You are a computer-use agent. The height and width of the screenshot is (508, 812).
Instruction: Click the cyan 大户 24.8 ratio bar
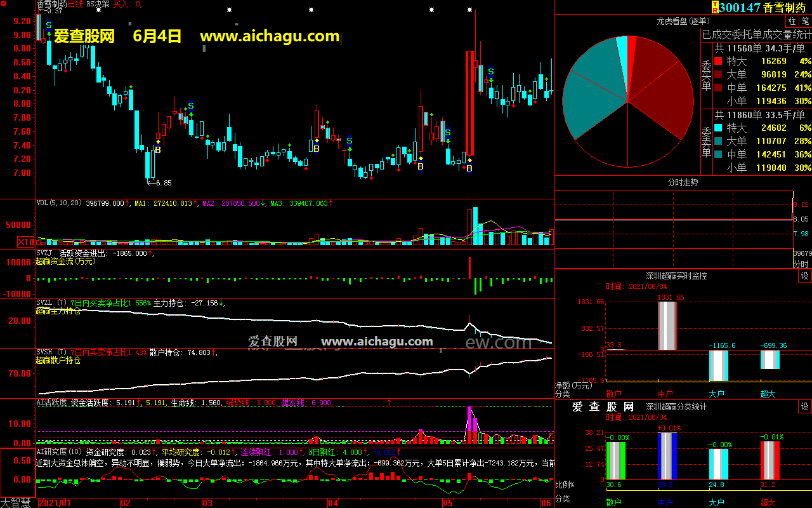(x=718, y=464)
